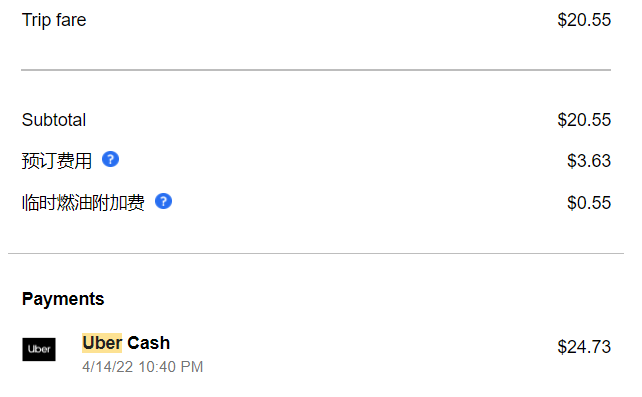642x397 pixels.
Task: Click the help icon beside 预订费用
Action: tap(110, 159)
